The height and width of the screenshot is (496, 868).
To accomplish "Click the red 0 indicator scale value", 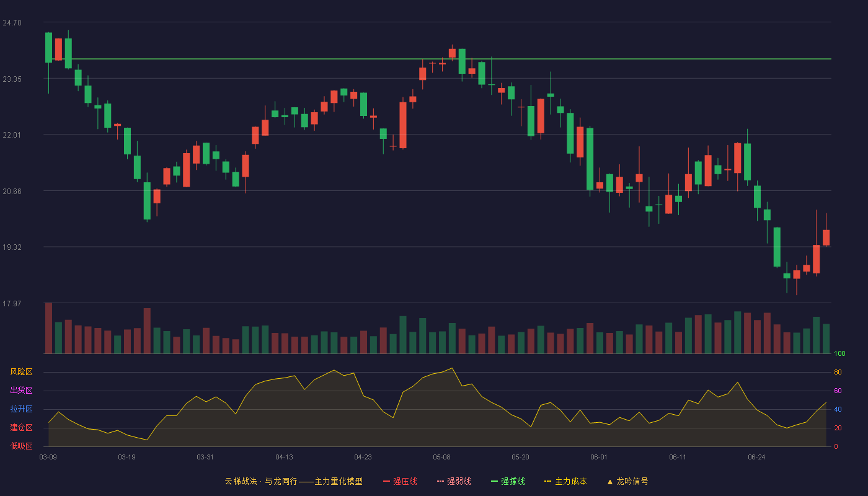I will [x=836, y=446].
